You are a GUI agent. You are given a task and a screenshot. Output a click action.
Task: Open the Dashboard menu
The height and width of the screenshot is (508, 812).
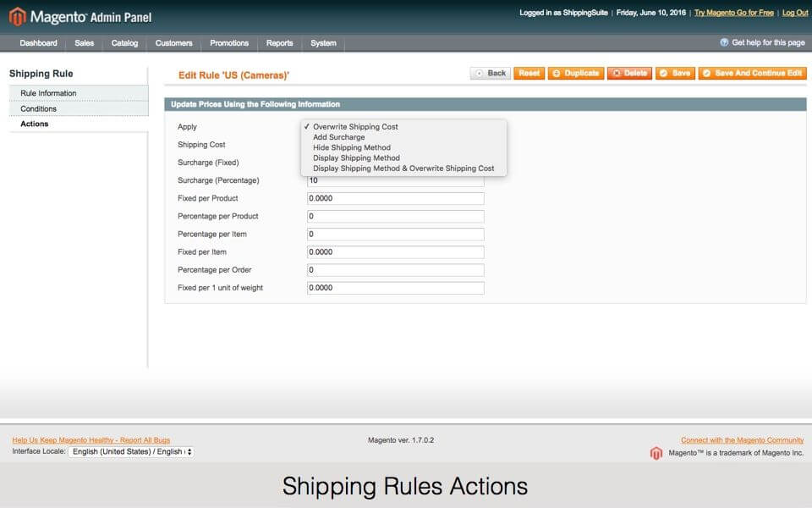click(x=38, y=43)
